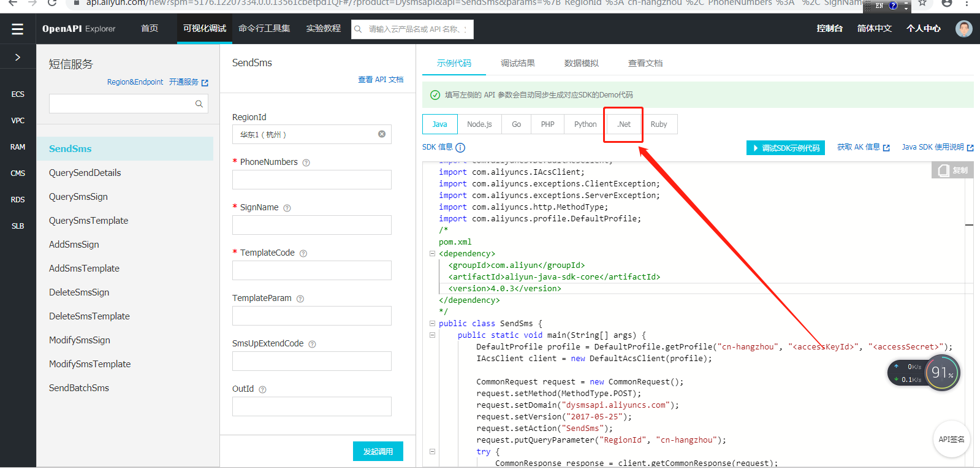The image size is (980, 469).
Task: Open the RegionId dropdown
Action: point(306,134)
